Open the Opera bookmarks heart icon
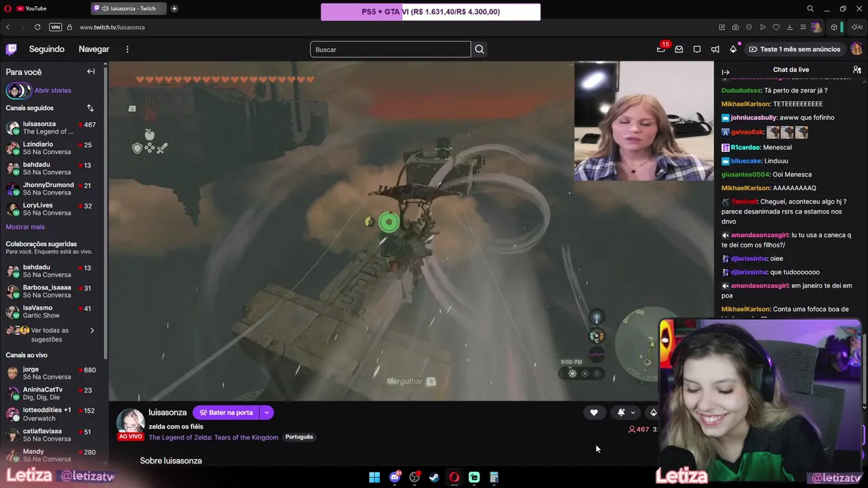 click(776, 27)
